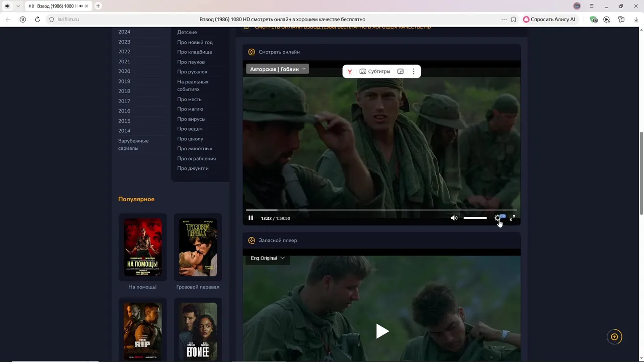Viewport: 644px width, 362px height.
Task: Open the three-dot overlay menu on video
Action: click(414, 71)
